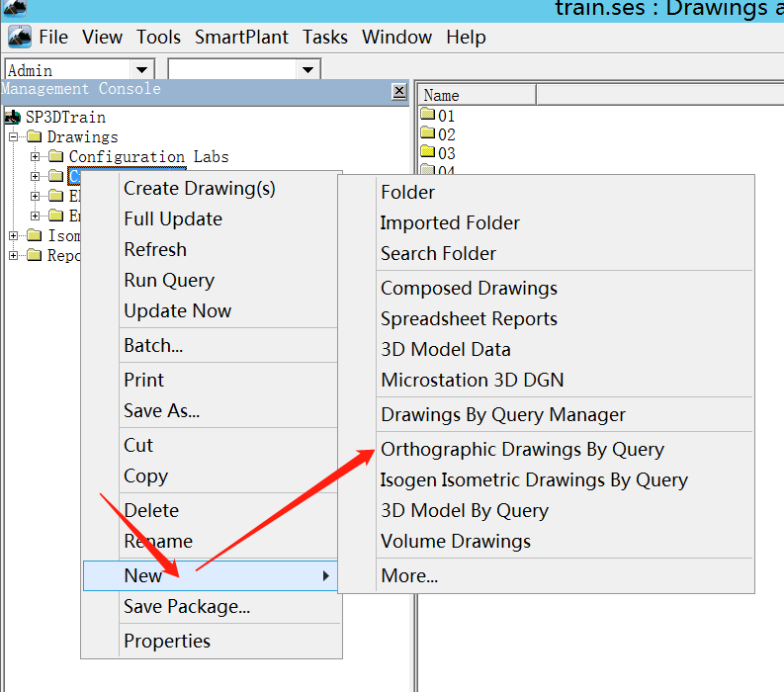784x692 pixels.
Task: Select Imported Folder in the submenu
Action: pos(450,223)
